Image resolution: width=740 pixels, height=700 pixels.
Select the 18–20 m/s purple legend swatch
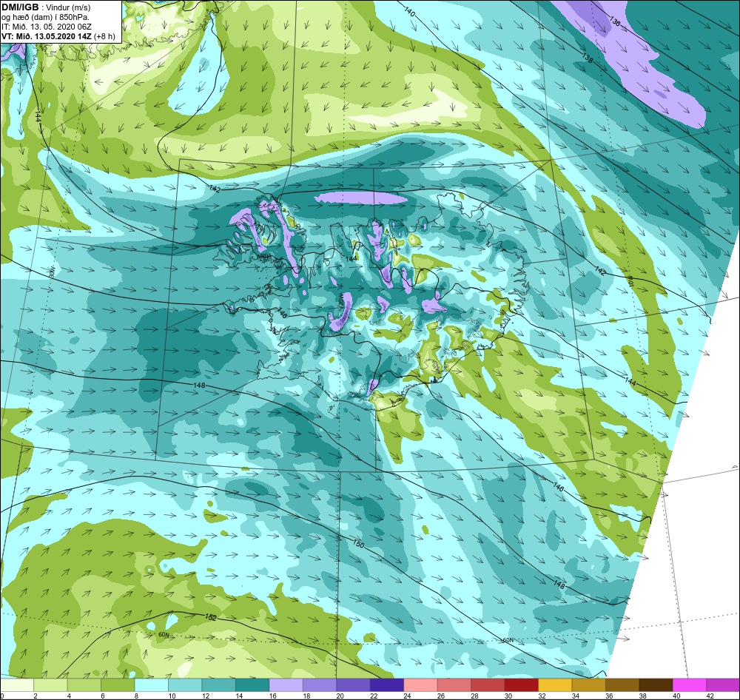(x=320, y=685)
